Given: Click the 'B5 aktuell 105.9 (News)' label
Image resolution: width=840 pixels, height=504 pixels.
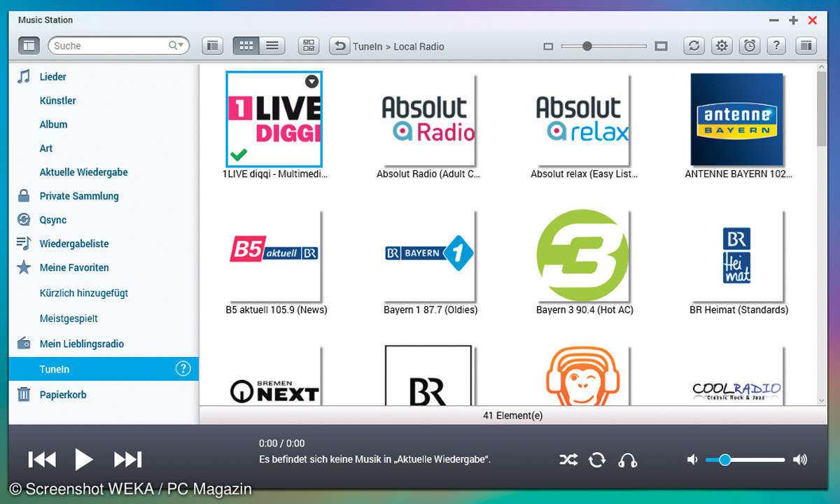Looking at the screenshot, I should click(x=276, y=309).
